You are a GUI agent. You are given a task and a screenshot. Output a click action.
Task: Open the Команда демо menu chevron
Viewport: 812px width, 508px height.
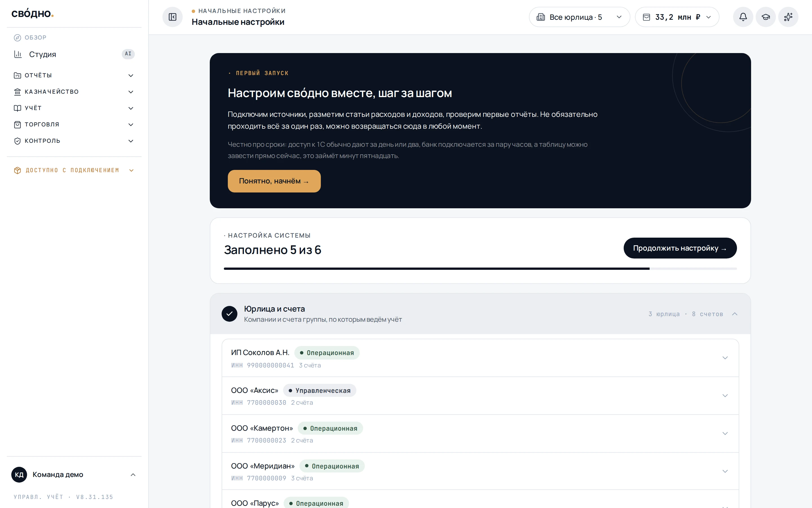133,475
